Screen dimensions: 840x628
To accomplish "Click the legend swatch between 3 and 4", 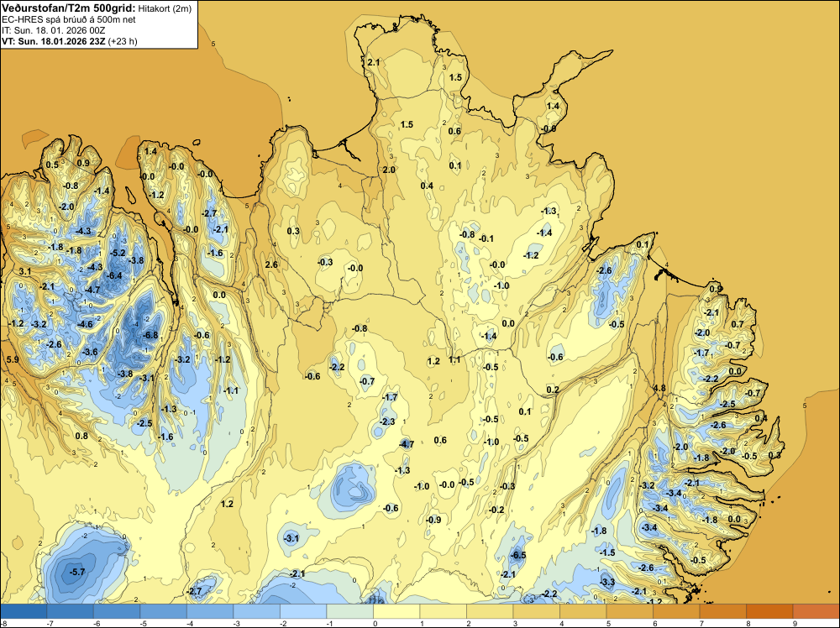I will tap(536, 611).
